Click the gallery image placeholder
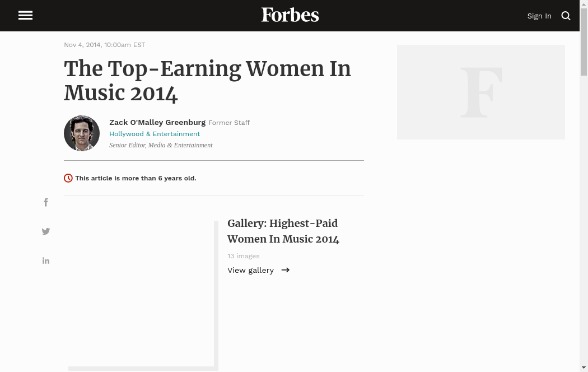Viewport: 588px width, 372px height. [141, 292]
